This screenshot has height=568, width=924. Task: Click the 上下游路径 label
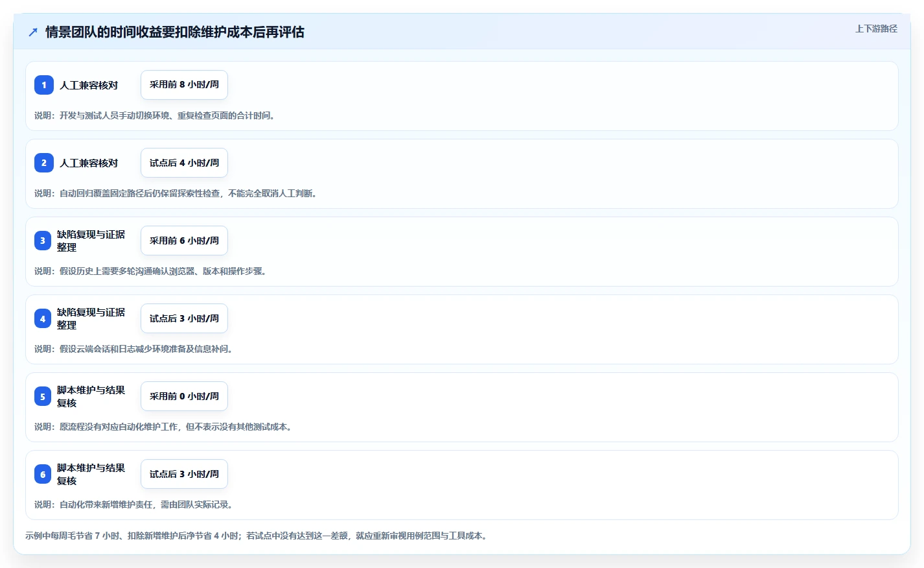tap(876, 29)
